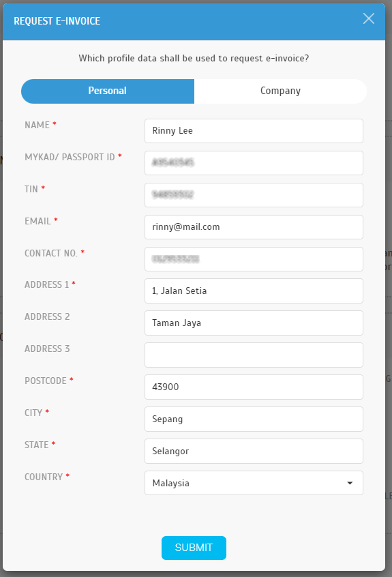The height and width of the screenshot is (577, 392).
Task: Click the profile data question text
Action: point(194,58)
